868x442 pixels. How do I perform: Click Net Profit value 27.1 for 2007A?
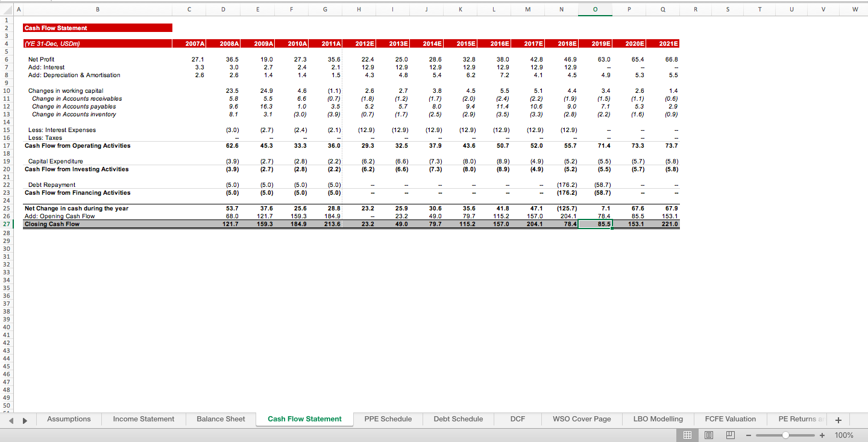point(197,60)
